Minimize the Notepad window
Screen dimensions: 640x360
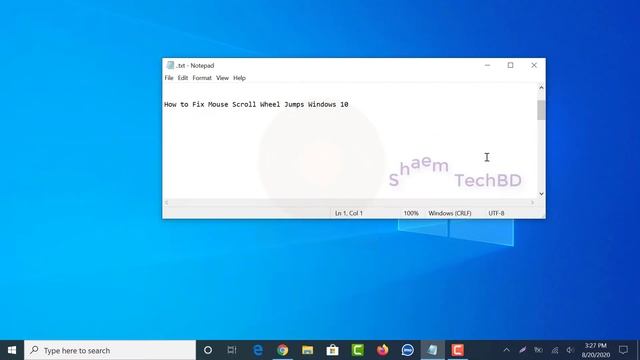tap(487, 65)
